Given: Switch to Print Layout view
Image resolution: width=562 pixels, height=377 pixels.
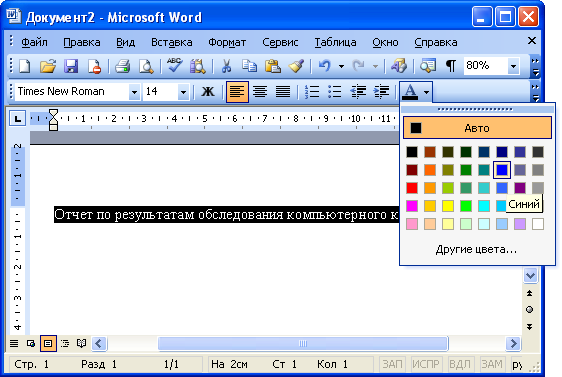Looking at the screenshot, I should [x=48, y=344].
